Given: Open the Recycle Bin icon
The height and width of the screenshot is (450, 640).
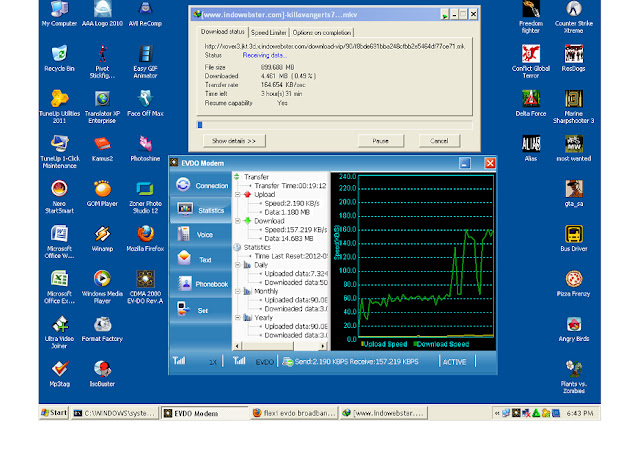Looking at the screenshot, I should 60,58.
